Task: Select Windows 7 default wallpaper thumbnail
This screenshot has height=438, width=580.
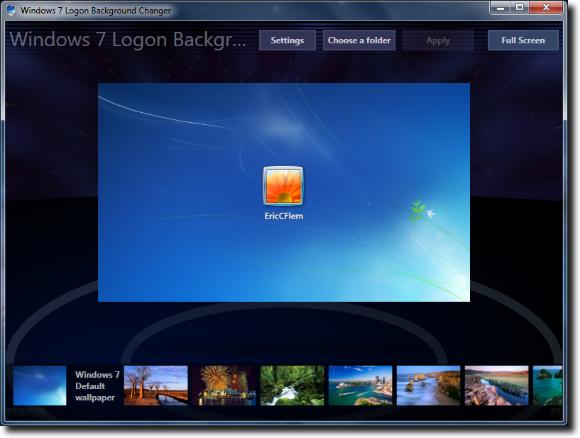Action: pyautogui.click(x=40, y=385)
